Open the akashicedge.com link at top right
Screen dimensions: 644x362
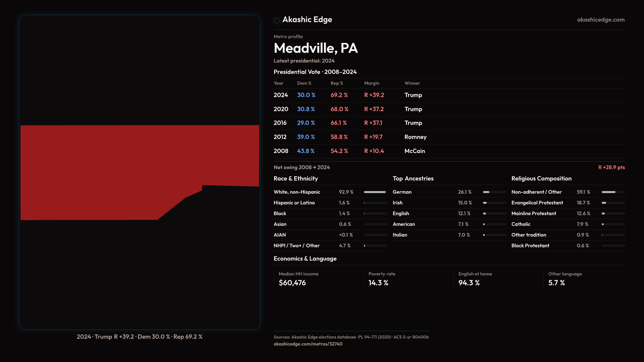(x=600, y=20)
